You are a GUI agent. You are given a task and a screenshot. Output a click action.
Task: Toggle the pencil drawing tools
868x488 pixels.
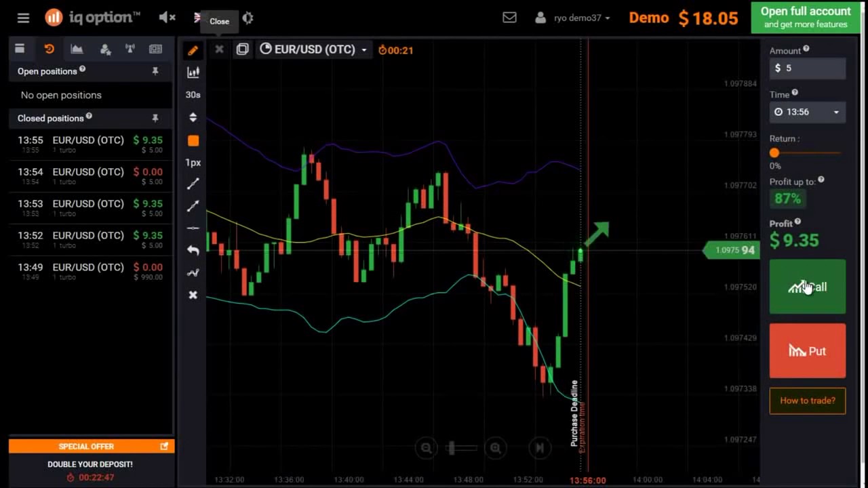pos(193,50)
